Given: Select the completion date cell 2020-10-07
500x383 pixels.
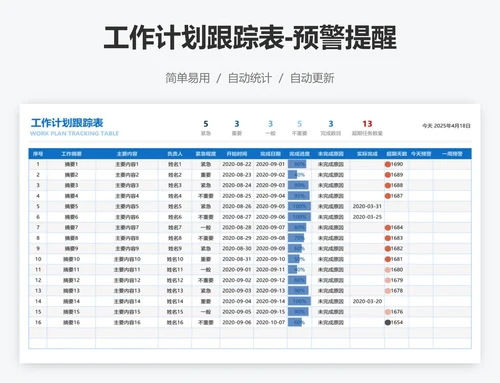Looking at the screenshot, I should (270, 322).
